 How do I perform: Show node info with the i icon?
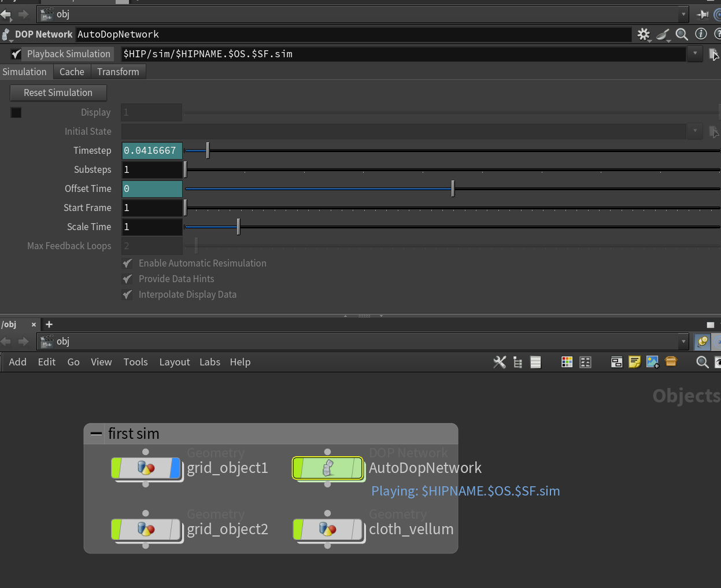(701, 34)
